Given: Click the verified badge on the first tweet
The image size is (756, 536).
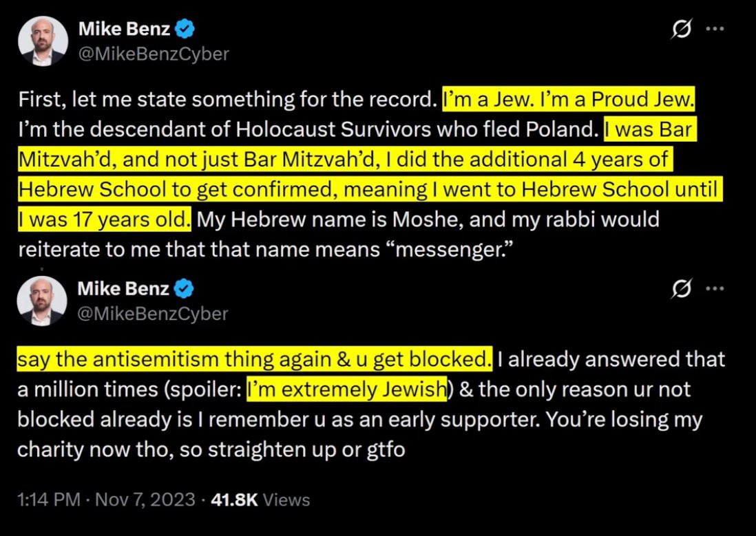Looking at the screenshot, I should tap(187, 29).
